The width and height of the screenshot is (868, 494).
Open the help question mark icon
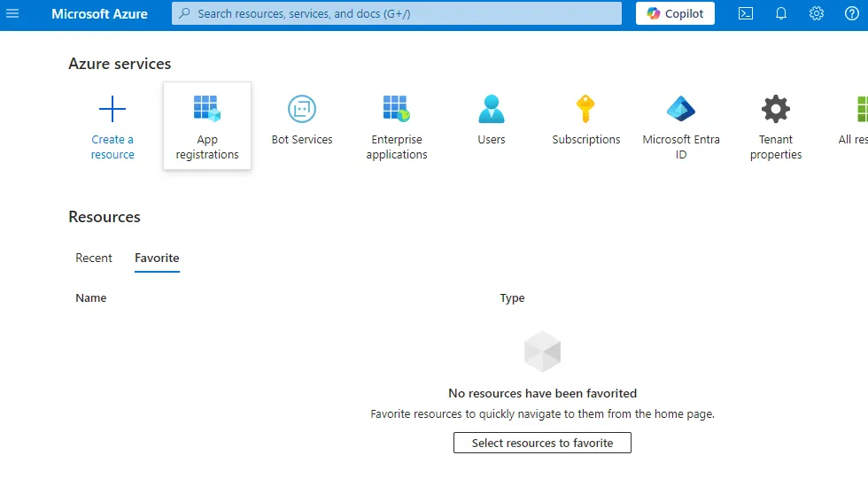[852, 13]
